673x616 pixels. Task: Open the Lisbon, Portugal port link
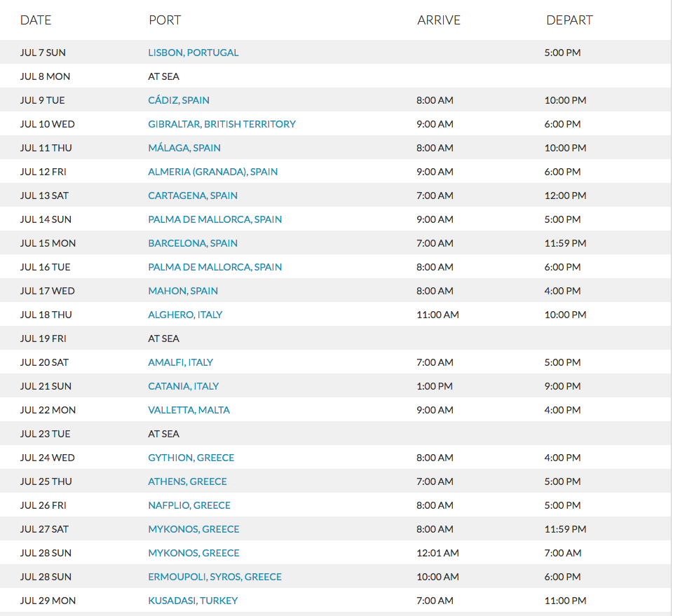(193, 53)
